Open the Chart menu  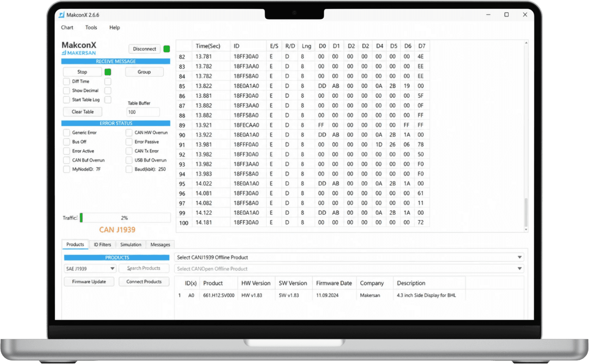[67, 27]
